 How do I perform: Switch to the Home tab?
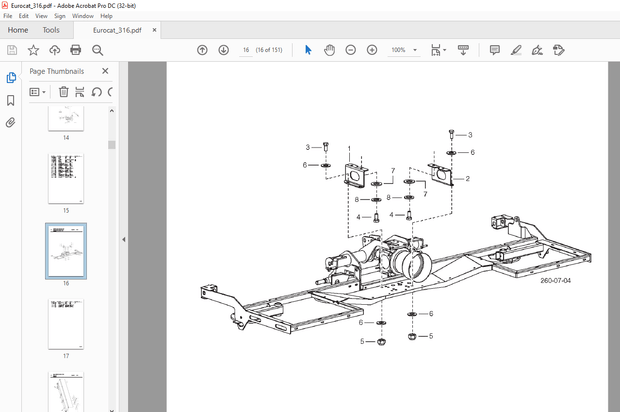tap(18, 30)
